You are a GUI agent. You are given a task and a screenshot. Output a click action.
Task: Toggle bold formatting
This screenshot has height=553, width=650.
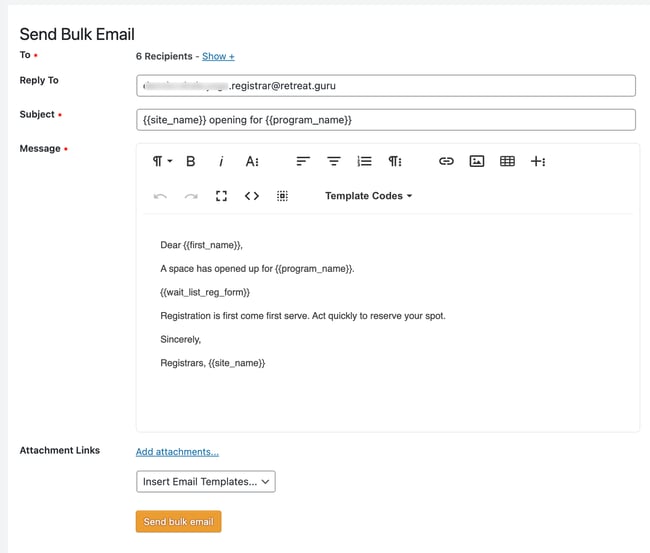pos(191,161)
